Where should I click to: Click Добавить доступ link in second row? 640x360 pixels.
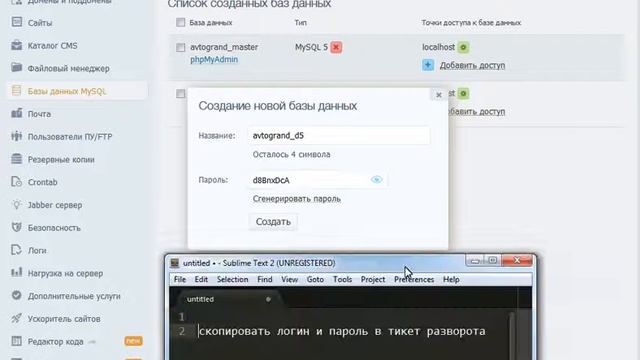point(476,111)
